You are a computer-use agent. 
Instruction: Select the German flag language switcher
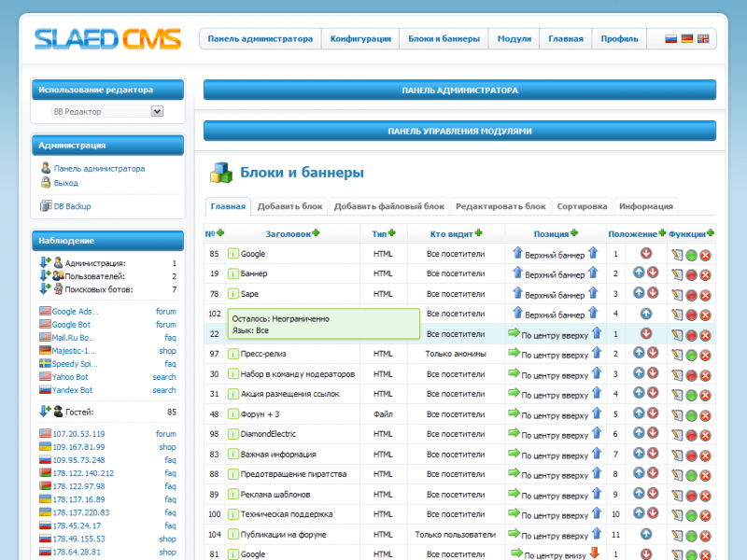[686, 38]
